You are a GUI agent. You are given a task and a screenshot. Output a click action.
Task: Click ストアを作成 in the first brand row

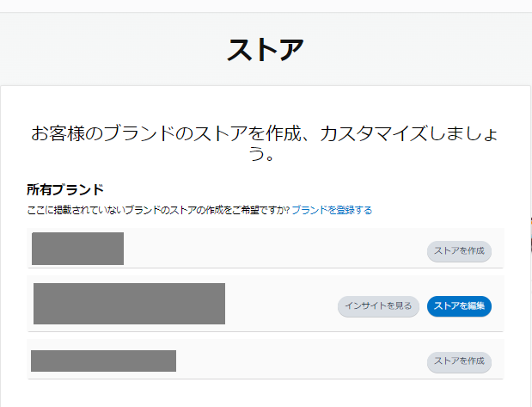click(459, 251)
